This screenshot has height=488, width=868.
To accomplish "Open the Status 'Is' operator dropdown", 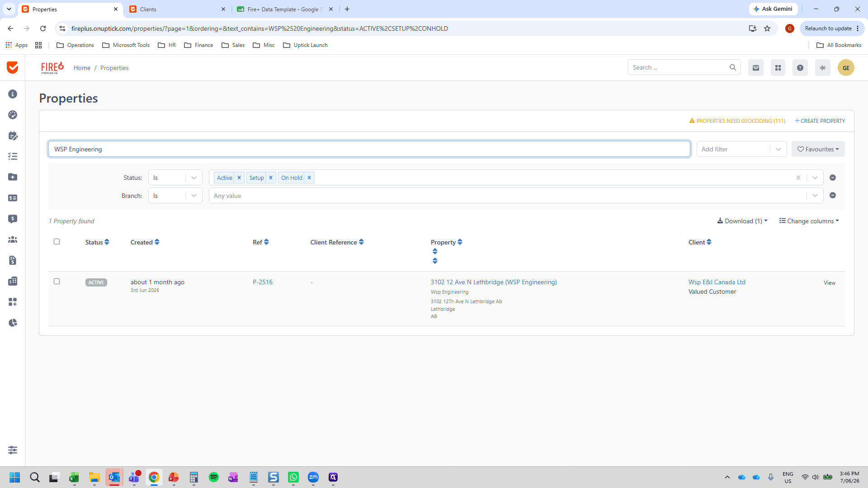I will click(175, 178).
